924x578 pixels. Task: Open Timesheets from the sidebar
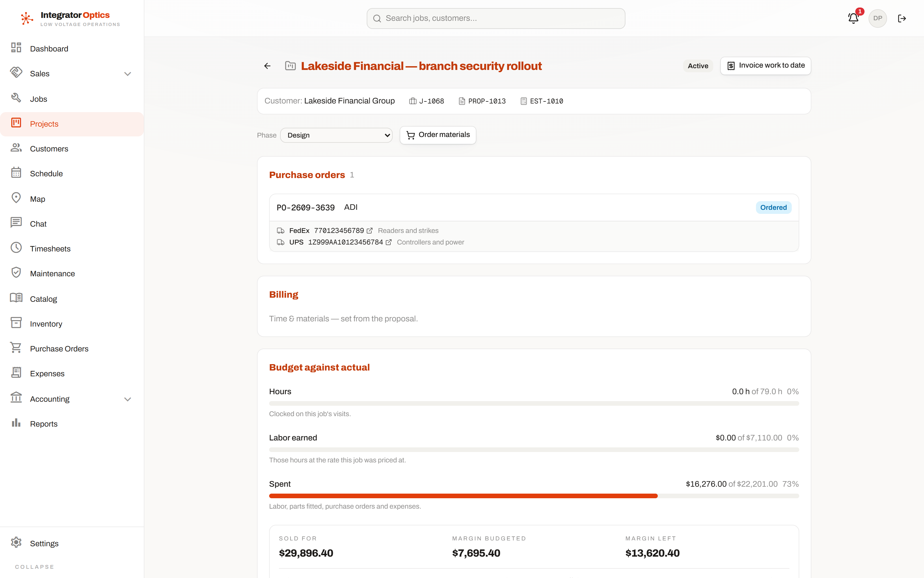pyautogui.click(x=72, y=249)
